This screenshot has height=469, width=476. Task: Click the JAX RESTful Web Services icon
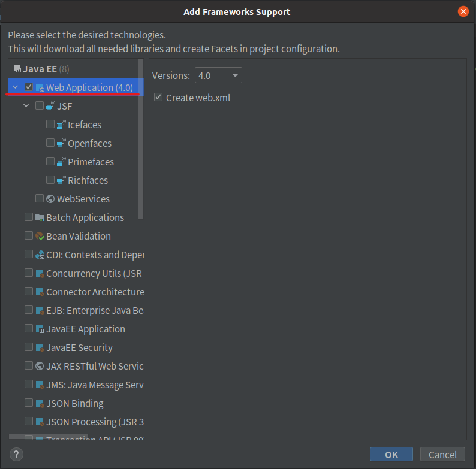[x=40, y=366]
